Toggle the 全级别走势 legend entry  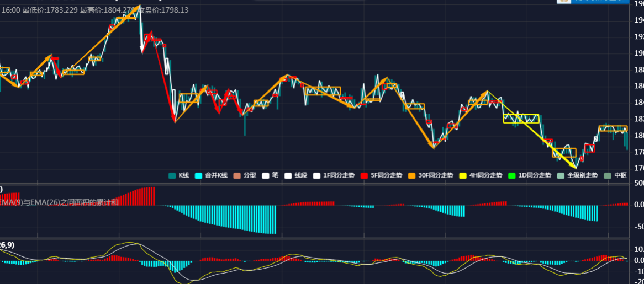pyautogui.click(x=577, y=175)
